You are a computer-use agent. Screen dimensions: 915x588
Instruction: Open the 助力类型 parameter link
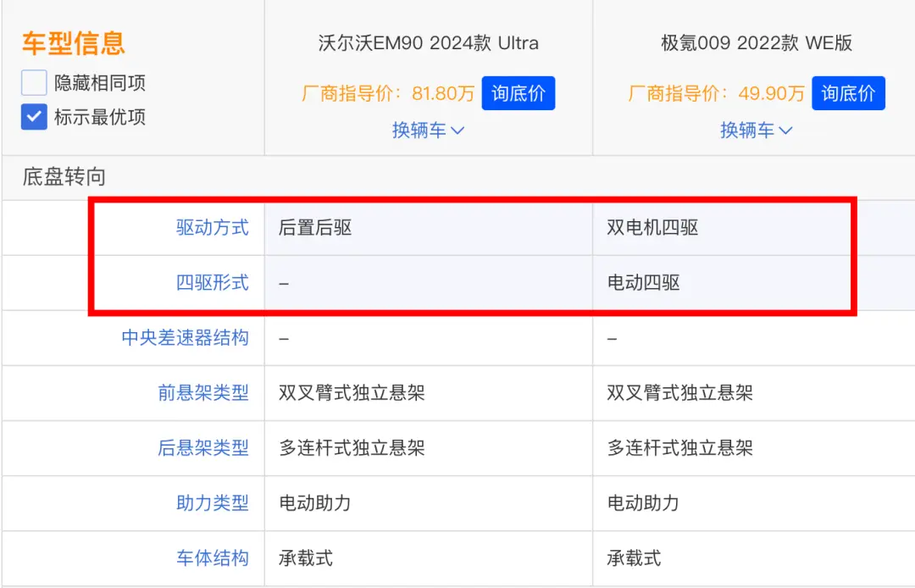coord(213,502)
